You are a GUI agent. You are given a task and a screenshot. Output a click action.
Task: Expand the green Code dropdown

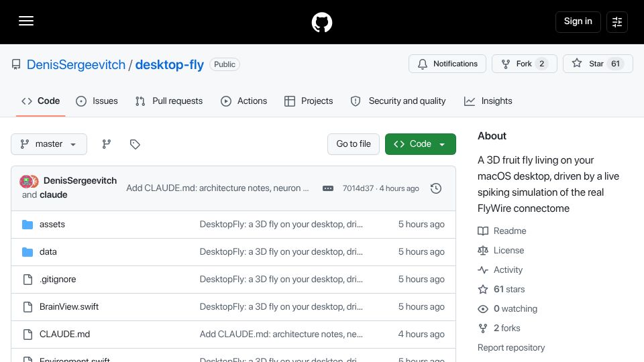420,144
